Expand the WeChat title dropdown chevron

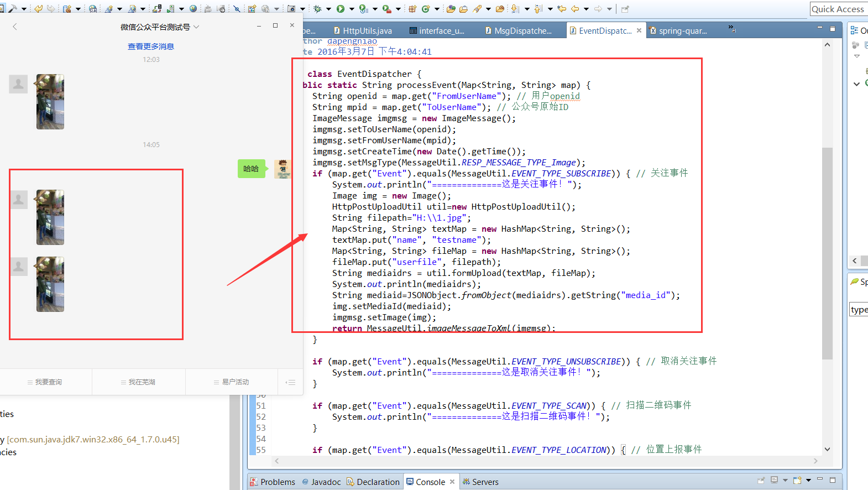pos(196,27)
